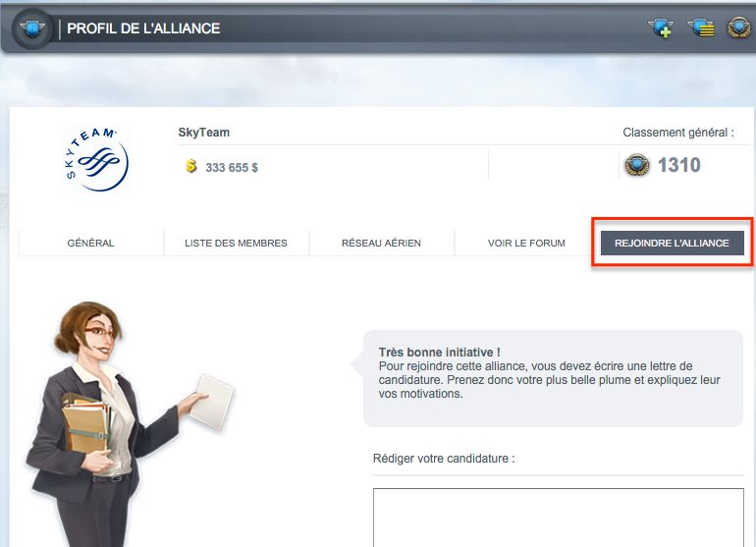Click the assistant woman character illustration
756x547 pixels.
tap(129, 424)
